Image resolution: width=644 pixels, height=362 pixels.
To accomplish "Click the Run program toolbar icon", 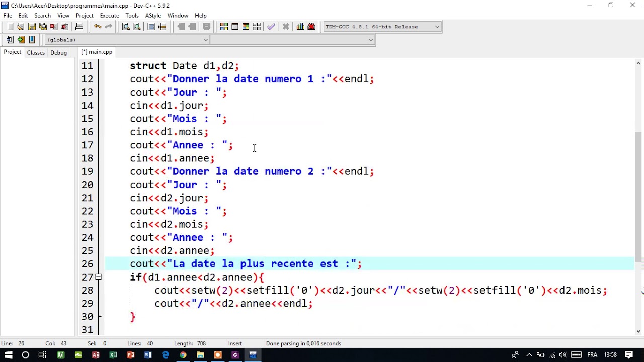I will (235, 27).
